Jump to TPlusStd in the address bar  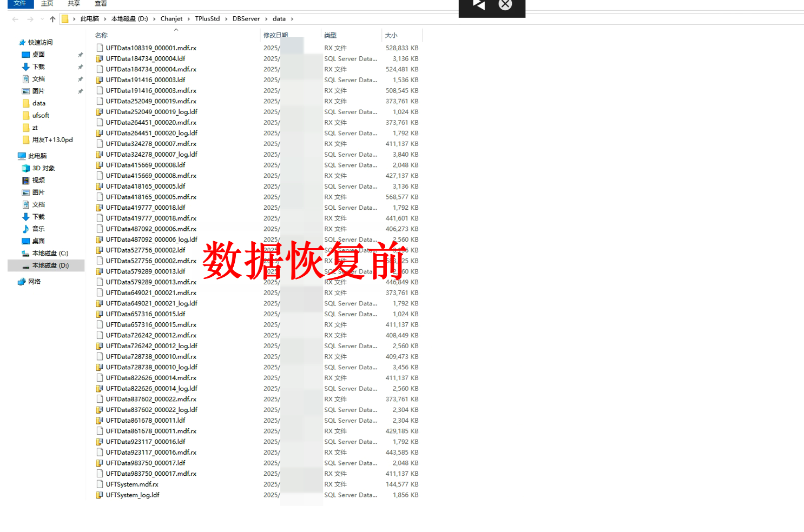207,19
